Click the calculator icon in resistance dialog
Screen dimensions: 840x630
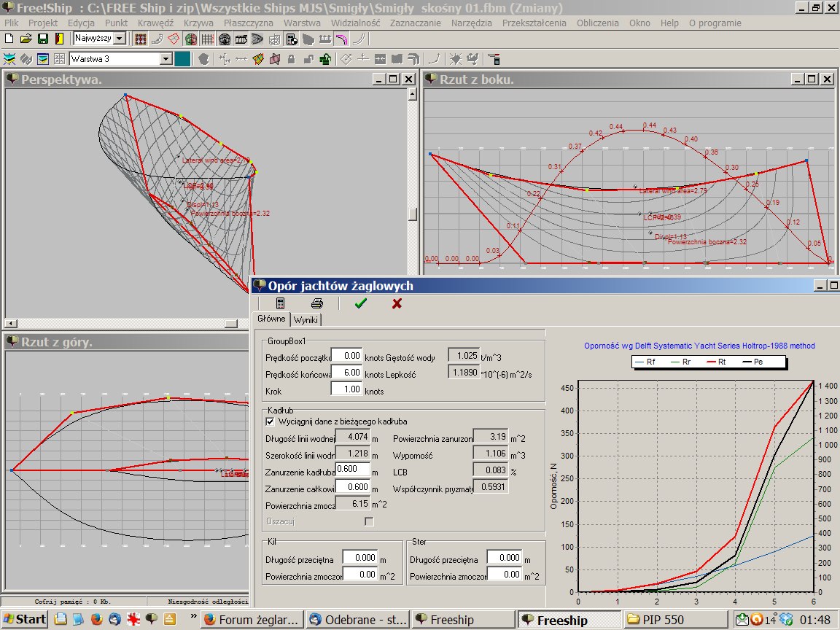(x=280, y=303)
